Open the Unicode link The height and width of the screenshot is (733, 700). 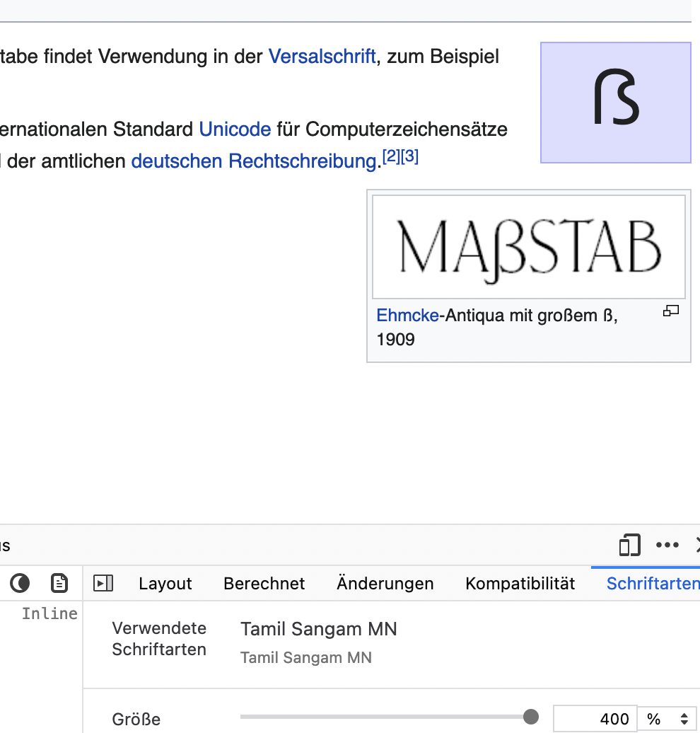tap(235, 129)
